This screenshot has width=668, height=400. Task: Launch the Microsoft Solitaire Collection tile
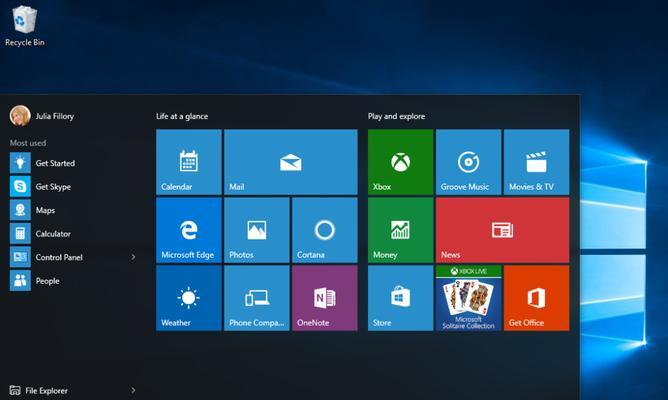468,298
